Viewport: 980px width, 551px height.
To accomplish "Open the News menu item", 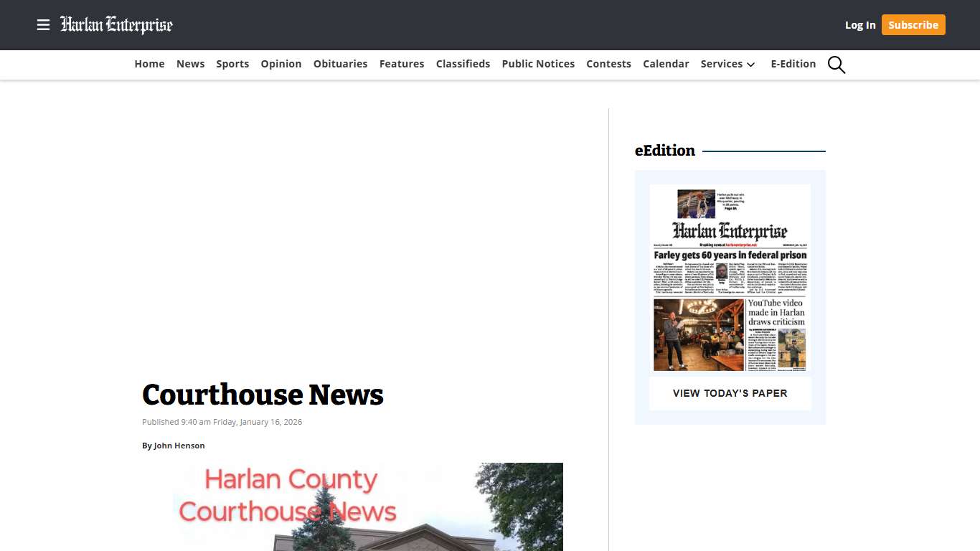I will click(x=190, y=64).
